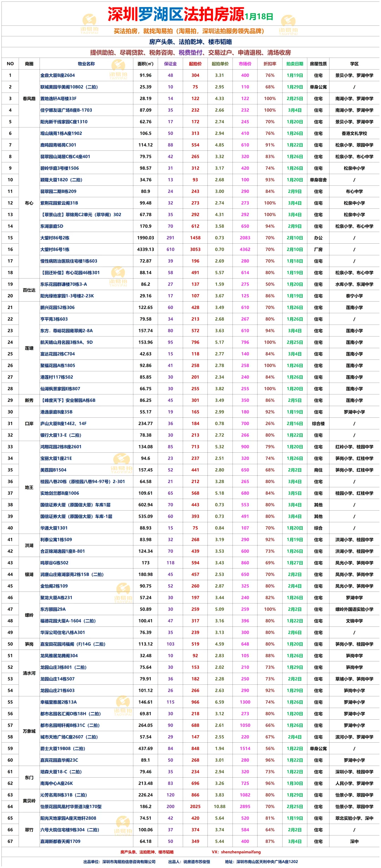Select property 东方颐园29A

(53, 609)
